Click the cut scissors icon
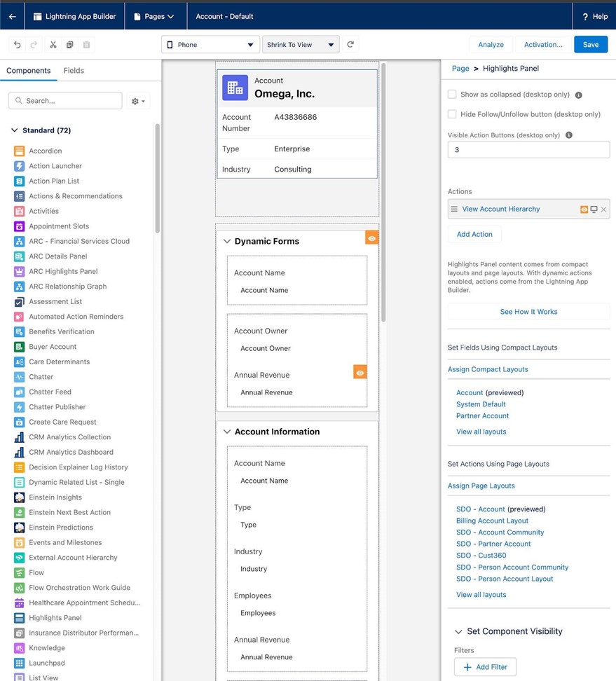The width and height of the screenshot is (616, 681). tap(53, 45)
